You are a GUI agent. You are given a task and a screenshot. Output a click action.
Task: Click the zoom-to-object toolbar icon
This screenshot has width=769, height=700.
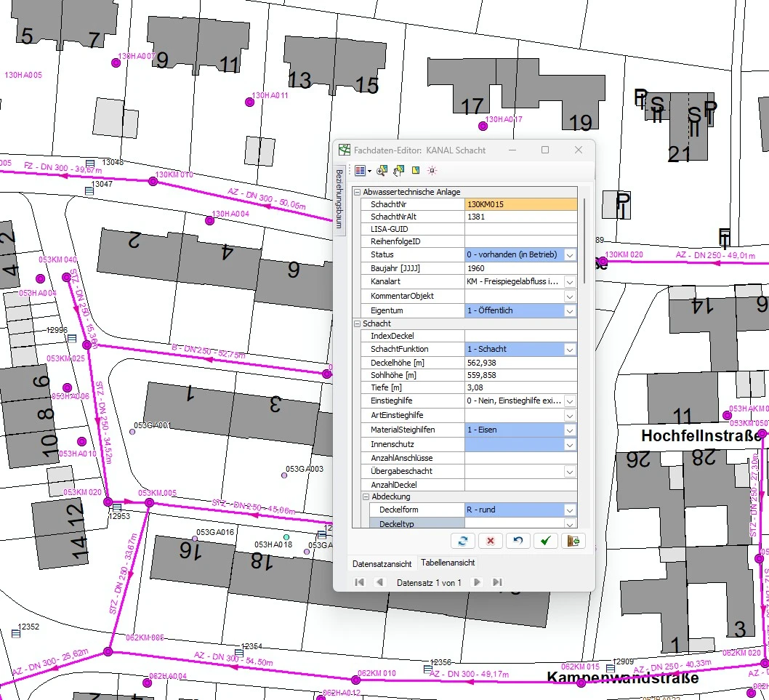tap(382, 171)
